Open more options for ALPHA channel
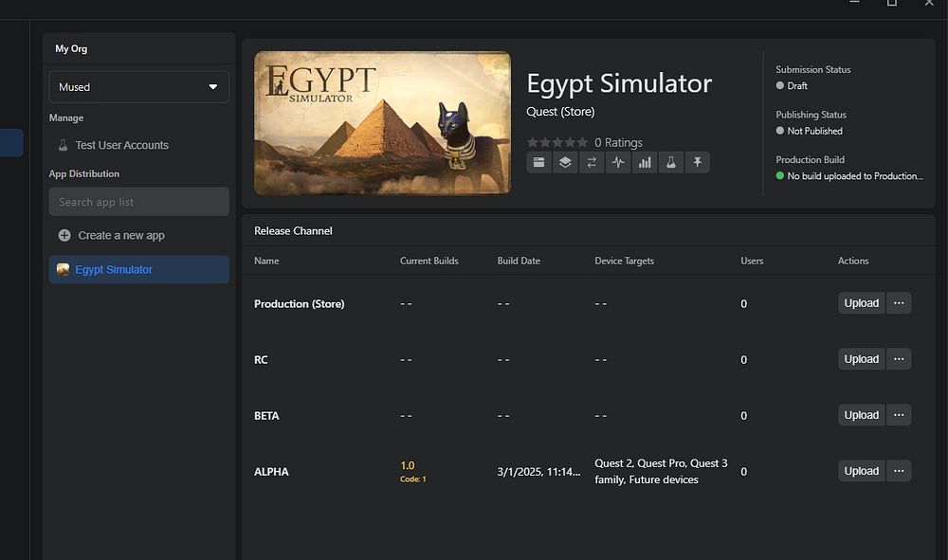Image resolution: width=948 pixels, height=560 pixels. tap(899, 471)
